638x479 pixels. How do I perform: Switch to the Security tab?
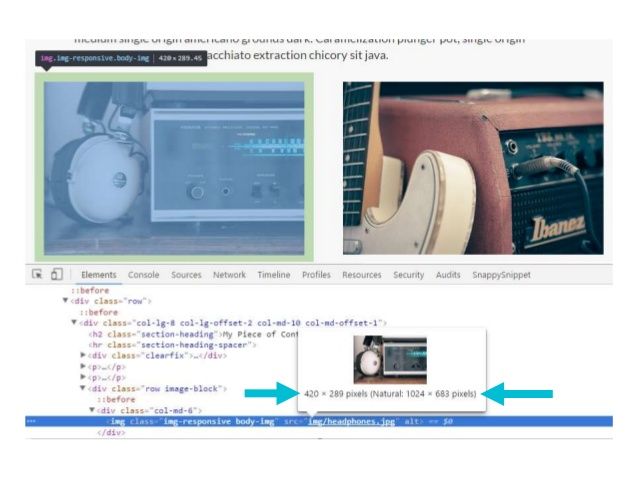408,275
